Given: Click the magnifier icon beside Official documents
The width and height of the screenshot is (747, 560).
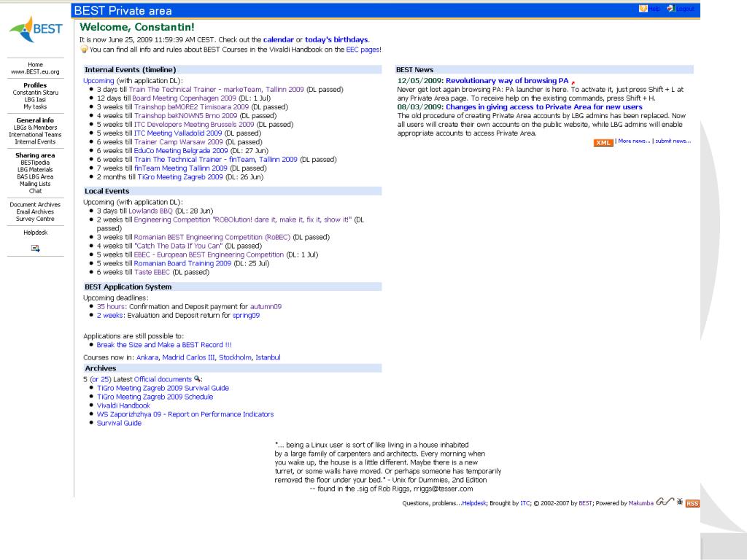Looking at the screenshot, I should [197, 379].
